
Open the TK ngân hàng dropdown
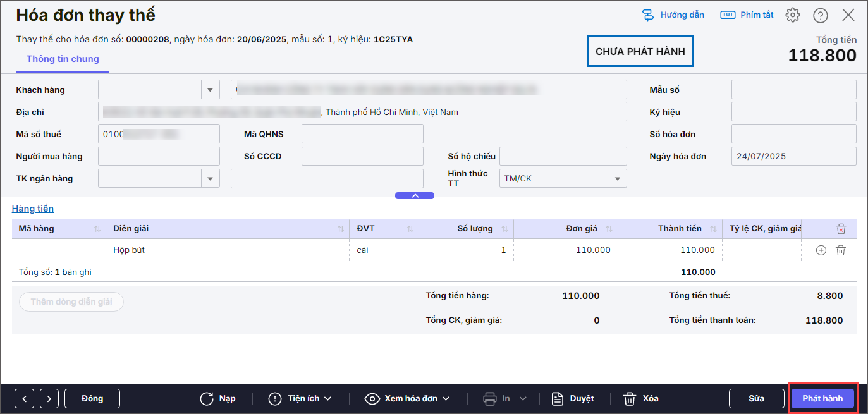tap(210, 179)
